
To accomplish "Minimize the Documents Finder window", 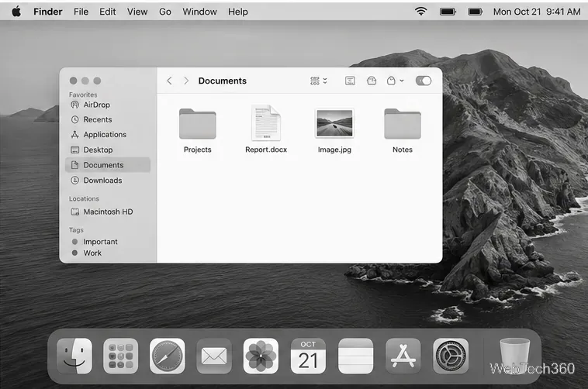I will (85, 81).
